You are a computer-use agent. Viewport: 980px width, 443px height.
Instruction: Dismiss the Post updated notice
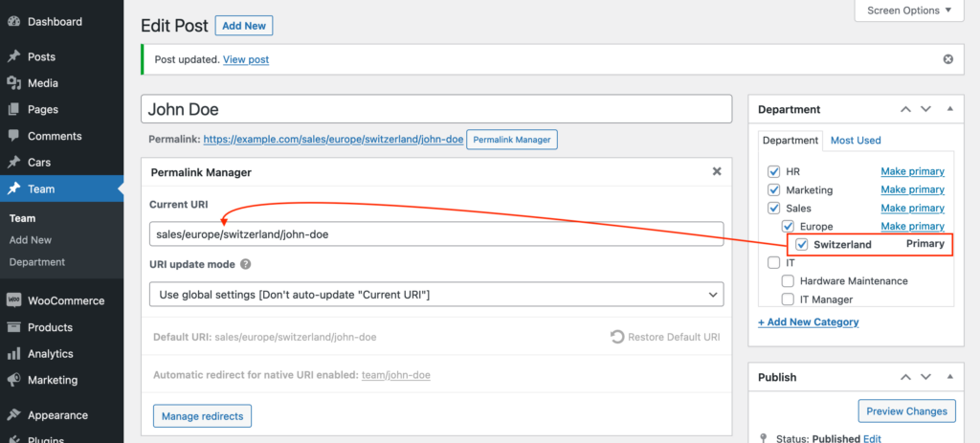(x=948, y=59)
